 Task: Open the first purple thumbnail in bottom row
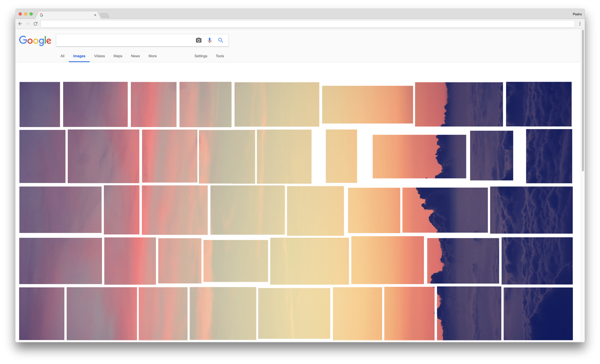[x=42, y=314]
